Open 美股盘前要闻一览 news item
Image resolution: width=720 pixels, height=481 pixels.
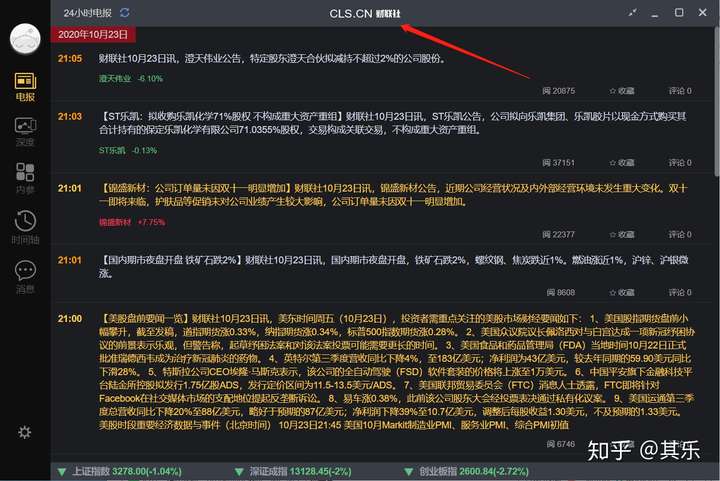click(397, 372)
